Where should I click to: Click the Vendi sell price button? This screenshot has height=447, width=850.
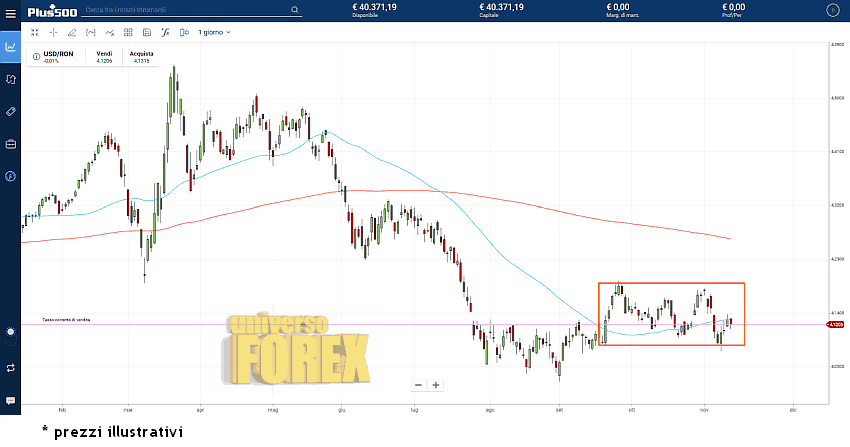(104, 57)
